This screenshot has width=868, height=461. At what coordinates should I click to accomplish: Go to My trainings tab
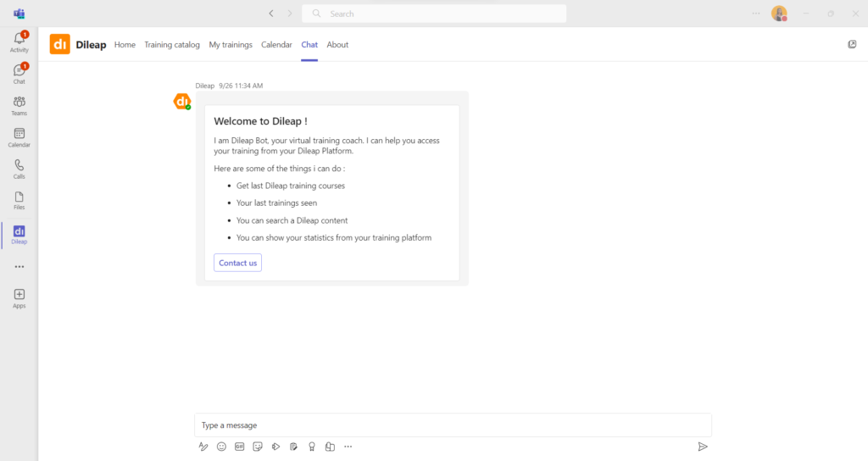231,45
